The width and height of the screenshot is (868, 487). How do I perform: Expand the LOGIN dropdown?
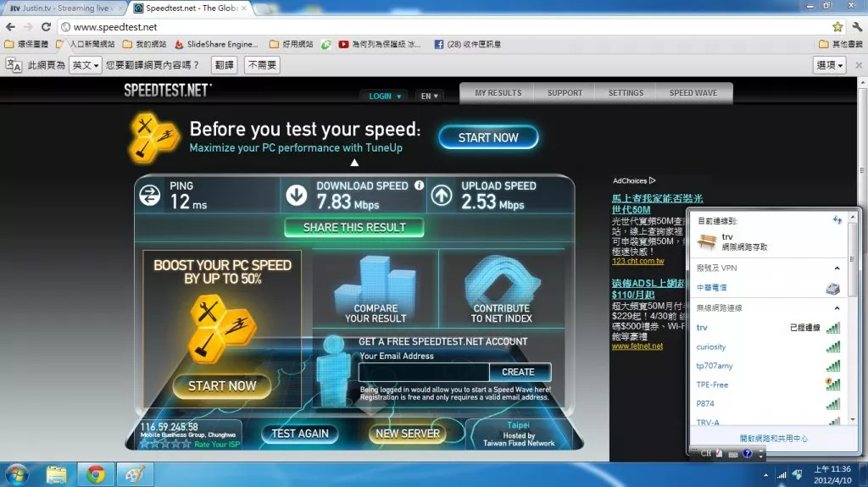point(385,97)
